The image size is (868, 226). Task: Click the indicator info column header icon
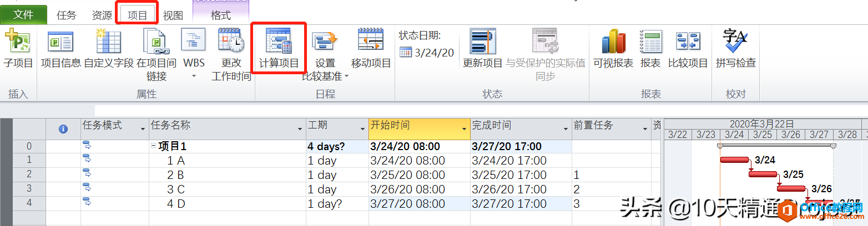point(63,129)
